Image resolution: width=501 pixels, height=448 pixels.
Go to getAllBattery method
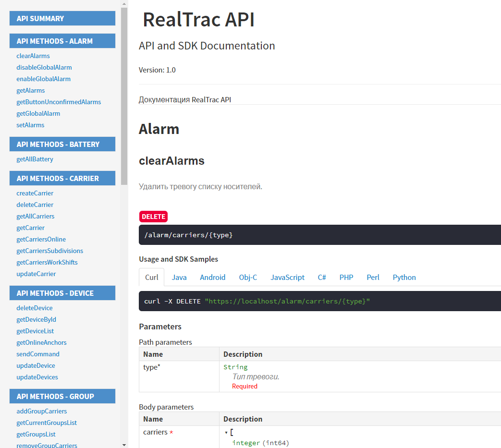(x=35, y=159)
